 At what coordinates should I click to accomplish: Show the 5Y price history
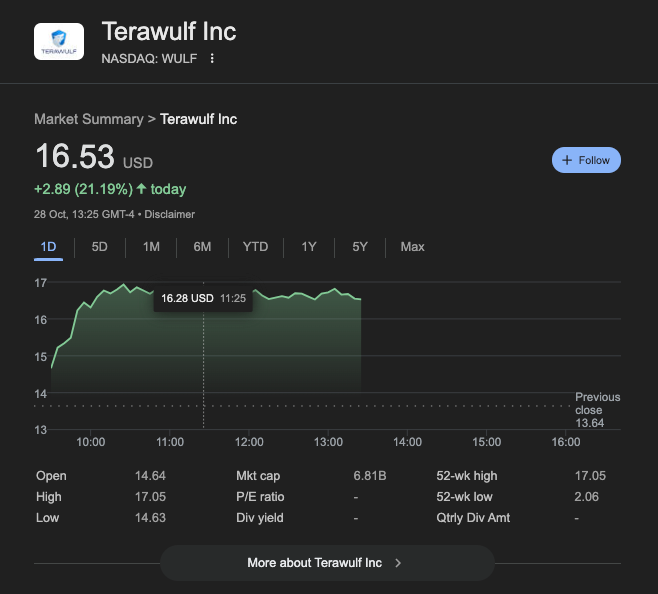tap(360, 247)
